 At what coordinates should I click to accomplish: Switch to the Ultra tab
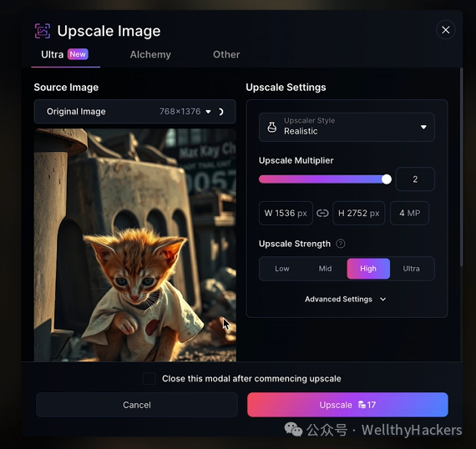point(65,54)
